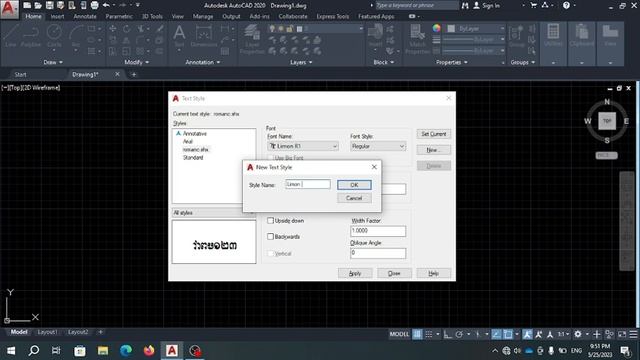The width and height of the screenshot is (640, 360).
Task: Click the ViewCube TOP face
Action: tap(607, 121)
